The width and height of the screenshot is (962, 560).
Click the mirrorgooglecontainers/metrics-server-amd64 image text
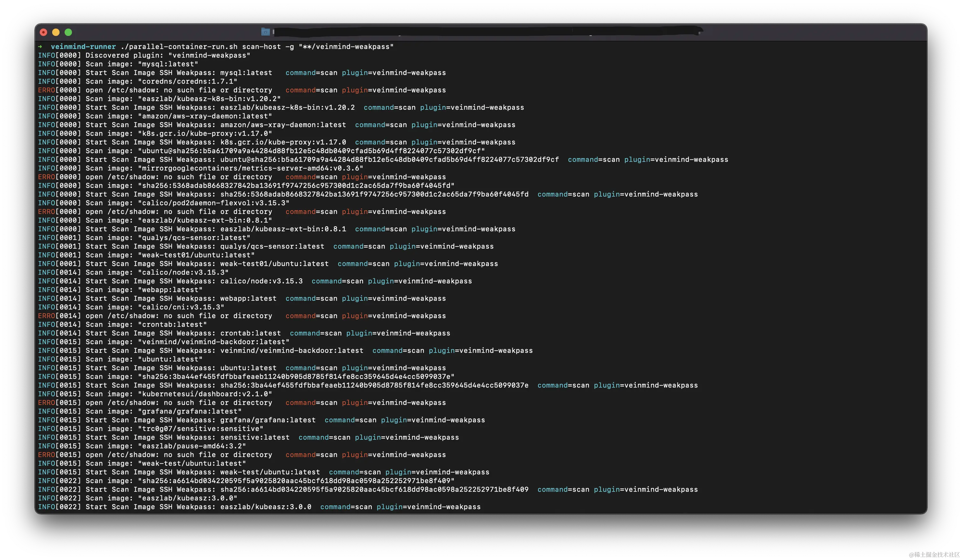[250, 168]
